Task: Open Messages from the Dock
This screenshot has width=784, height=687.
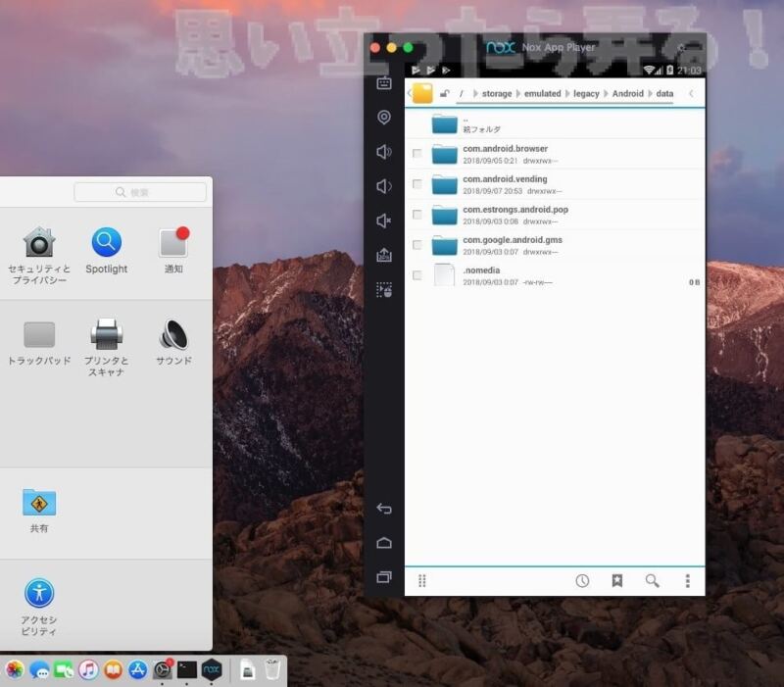Action: pyautogui.click(x=39, y=670)
